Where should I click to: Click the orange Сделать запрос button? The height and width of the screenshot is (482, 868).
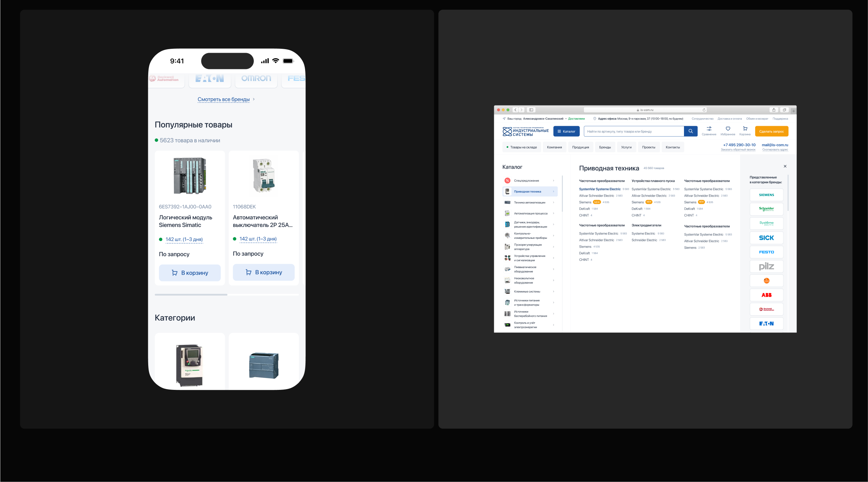point(771,131)
